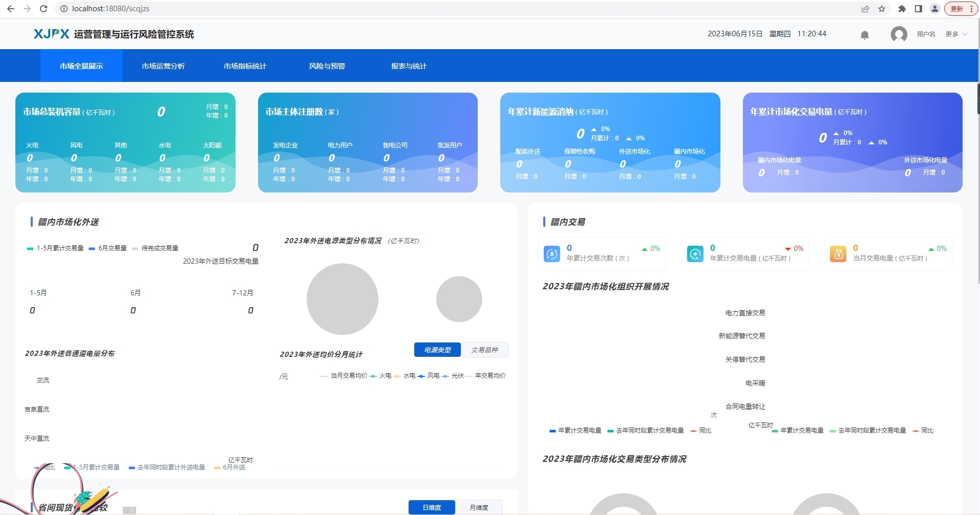Click the small gray pie chart placeholder
This screenshot has width=980, height=515.
[459, 299]
